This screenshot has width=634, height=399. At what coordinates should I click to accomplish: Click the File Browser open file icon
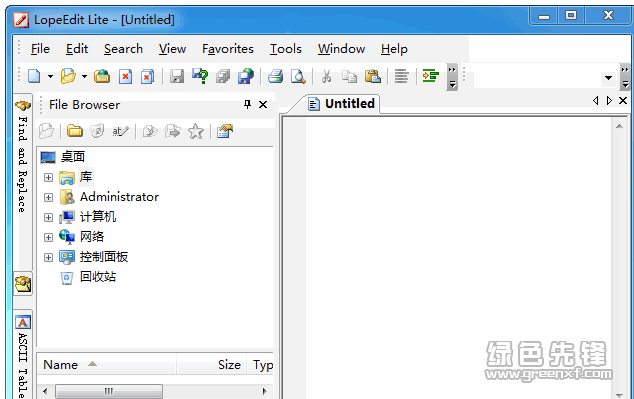[46, 131]
